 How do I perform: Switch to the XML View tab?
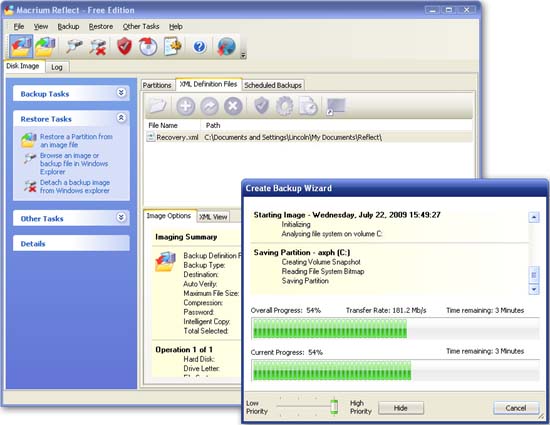coord(213,217)
